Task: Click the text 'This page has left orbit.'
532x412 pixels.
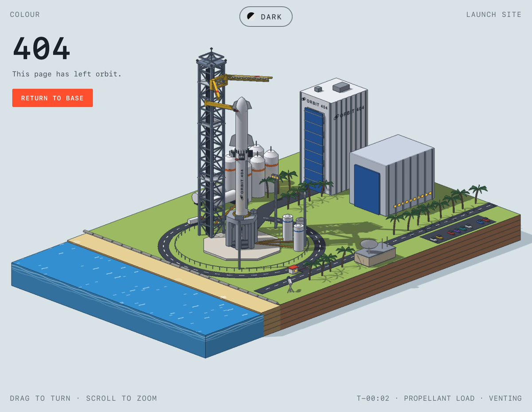Action: pyautogui.click(x=67, y=74)
